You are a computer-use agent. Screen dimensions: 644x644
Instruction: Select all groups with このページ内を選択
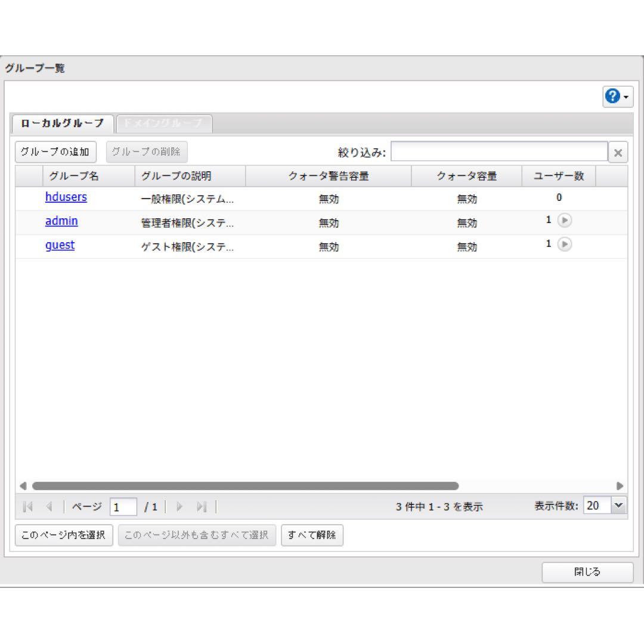point(63,535)
